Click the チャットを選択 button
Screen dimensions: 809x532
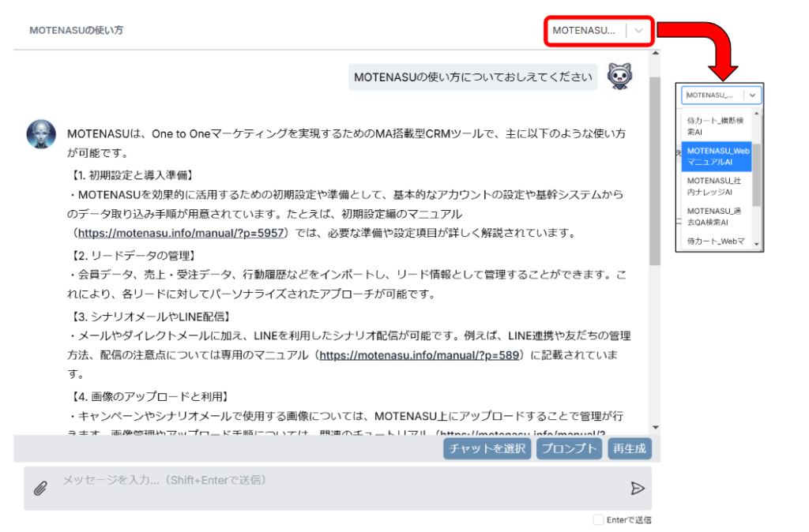click(x=487, y=448)
